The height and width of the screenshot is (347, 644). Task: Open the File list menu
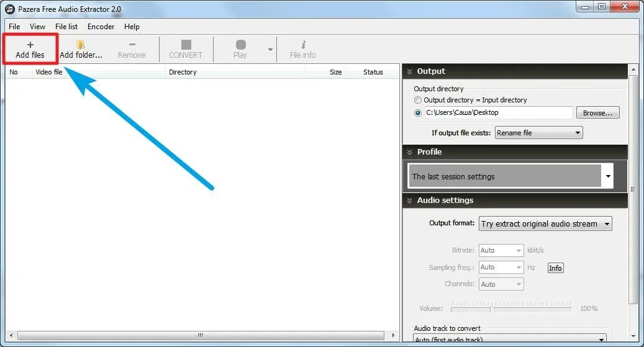pyautogui.click(x=66, y=27)
